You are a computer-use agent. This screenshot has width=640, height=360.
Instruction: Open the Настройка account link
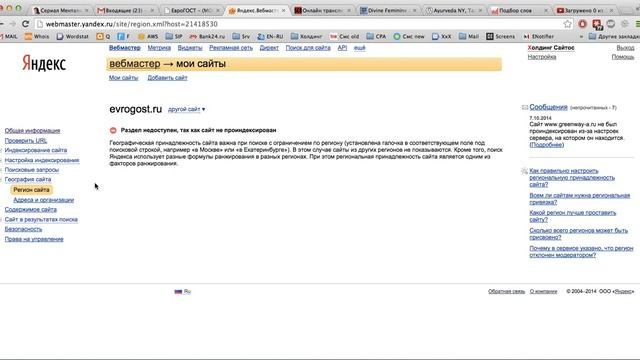coord(542,57)
